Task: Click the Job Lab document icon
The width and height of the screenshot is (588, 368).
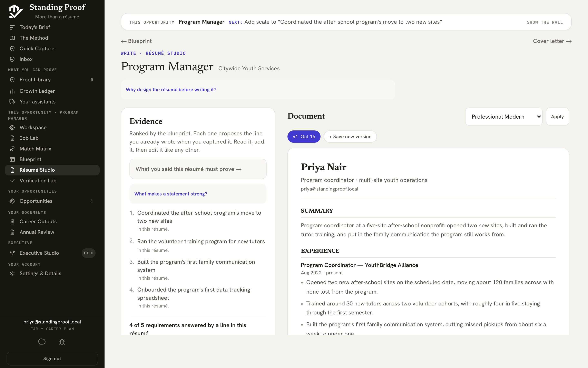Action: [x=12, y=138]
